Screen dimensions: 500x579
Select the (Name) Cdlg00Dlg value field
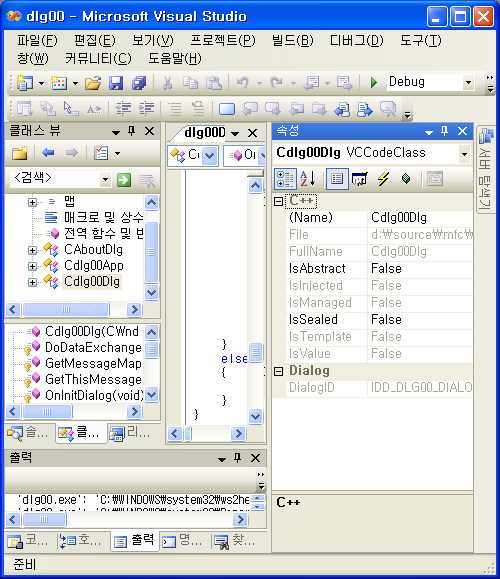pyautogui.click(x=421, y=217)
